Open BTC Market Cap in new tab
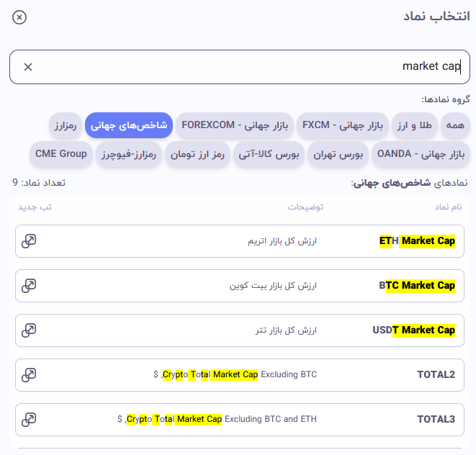This screenshot has width=476, height=455. coord(29,286)
